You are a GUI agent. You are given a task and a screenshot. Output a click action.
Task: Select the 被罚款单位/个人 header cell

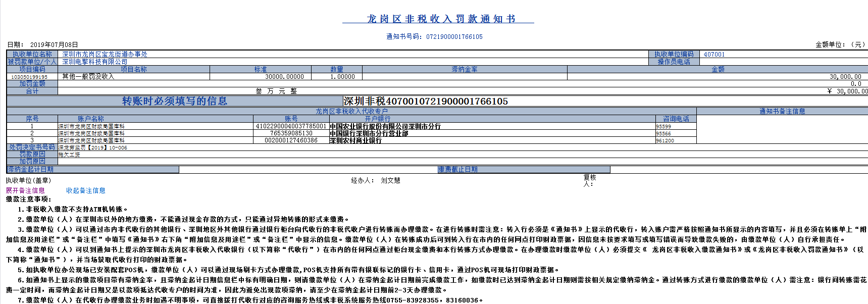[32, 62]
